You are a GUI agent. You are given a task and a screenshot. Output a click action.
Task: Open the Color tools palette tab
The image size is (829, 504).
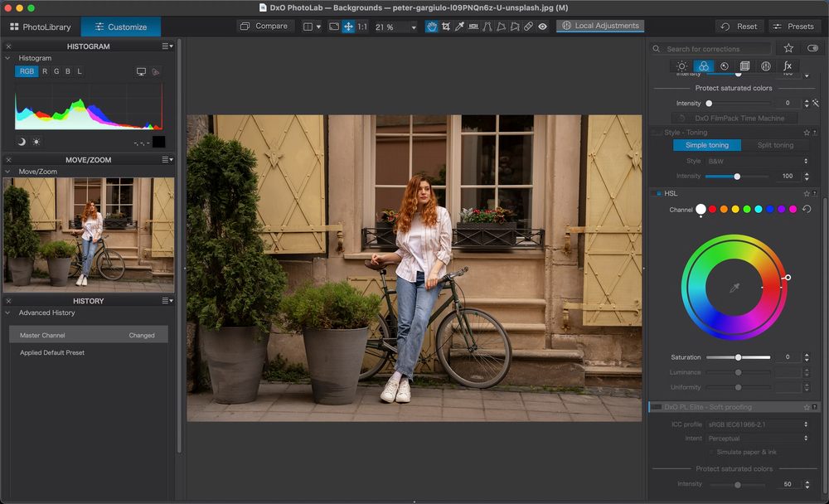click(x=703, y=66)
